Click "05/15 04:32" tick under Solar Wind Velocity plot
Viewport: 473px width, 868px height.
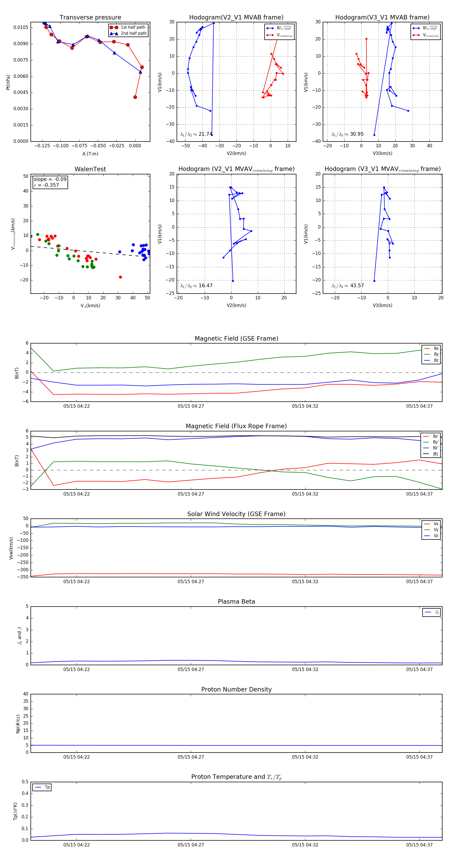point(305,582)
